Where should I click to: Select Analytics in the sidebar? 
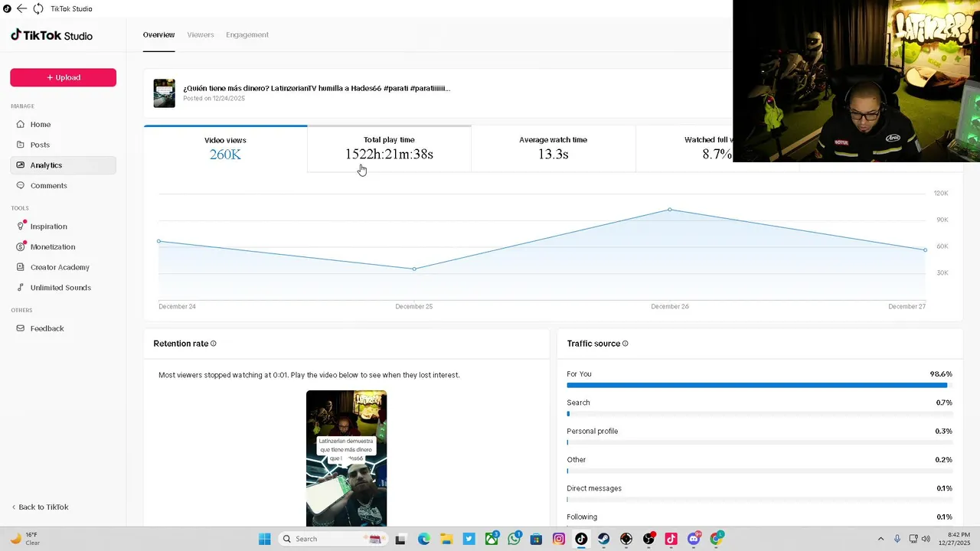[x=63, y=165]
